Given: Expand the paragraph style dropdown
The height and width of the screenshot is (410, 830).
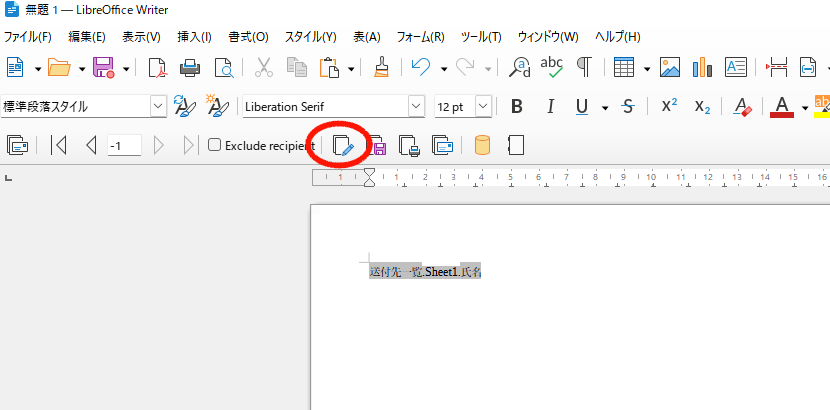Looking at the screenshot, I should [x=158, y=107].
